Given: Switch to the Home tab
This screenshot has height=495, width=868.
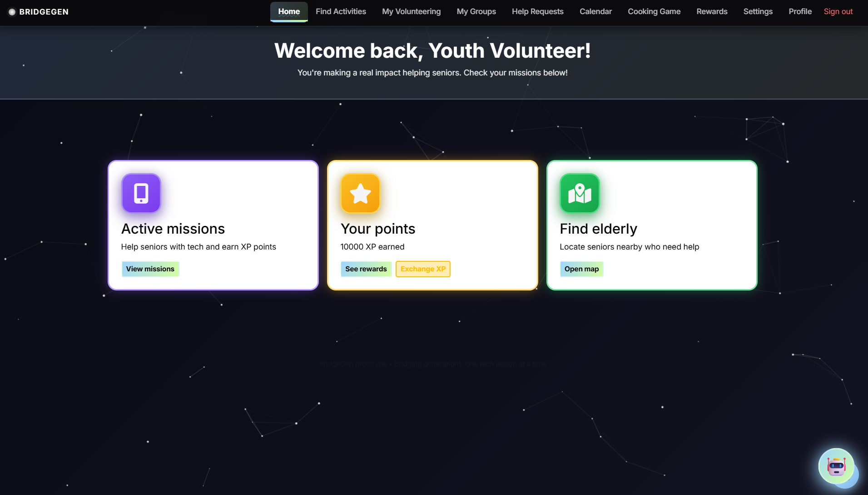Looking at the screenshot, I should pyautogui.click(x=289, y=11).
